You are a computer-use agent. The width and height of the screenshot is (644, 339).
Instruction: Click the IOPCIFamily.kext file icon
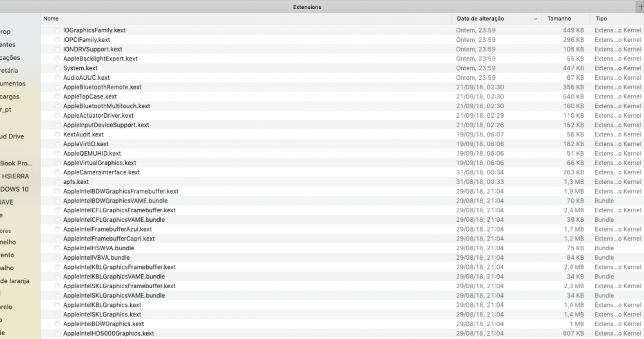(57, 39)
